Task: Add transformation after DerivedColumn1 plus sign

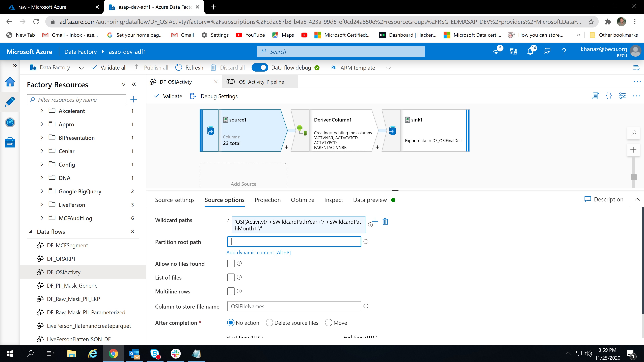Action: [377, 147]
